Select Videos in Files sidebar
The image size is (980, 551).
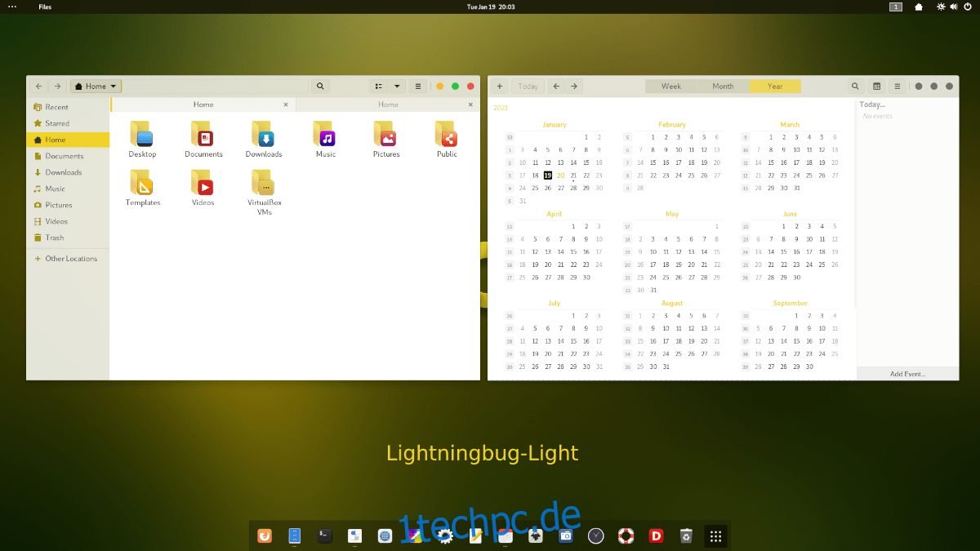point(68,221)
